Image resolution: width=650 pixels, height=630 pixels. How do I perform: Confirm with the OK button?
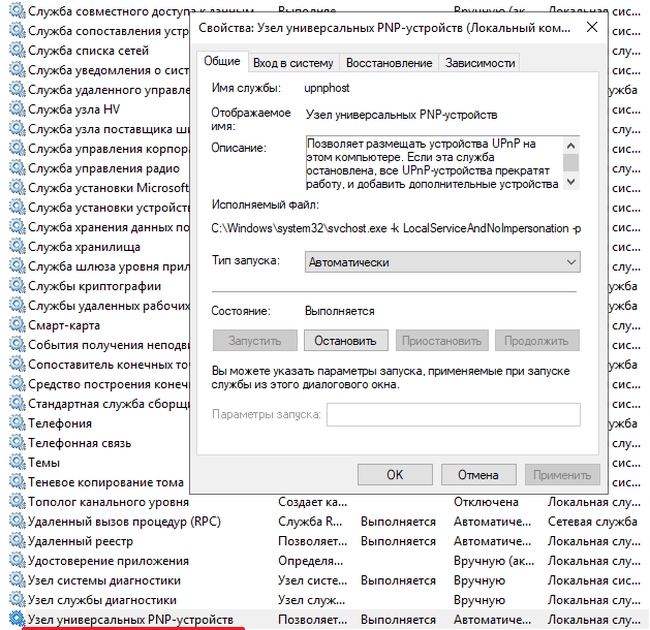tap(394, 474)
